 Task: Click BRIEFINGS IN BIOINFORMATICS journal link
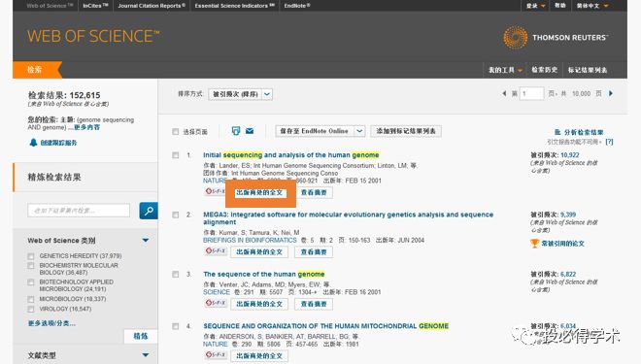pos(250,240)
